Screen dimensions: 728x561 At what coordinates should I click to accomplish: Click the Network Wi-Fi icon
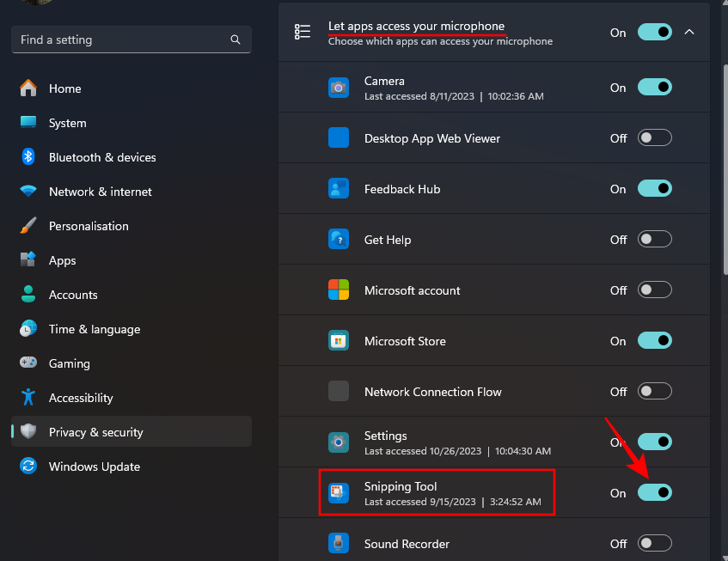[x=28, y=192]
